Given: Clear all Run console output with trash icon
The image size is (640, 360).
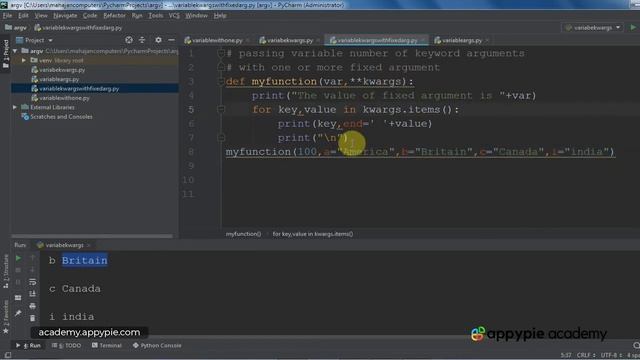Looking at the screenshot, I should (33, 318).
